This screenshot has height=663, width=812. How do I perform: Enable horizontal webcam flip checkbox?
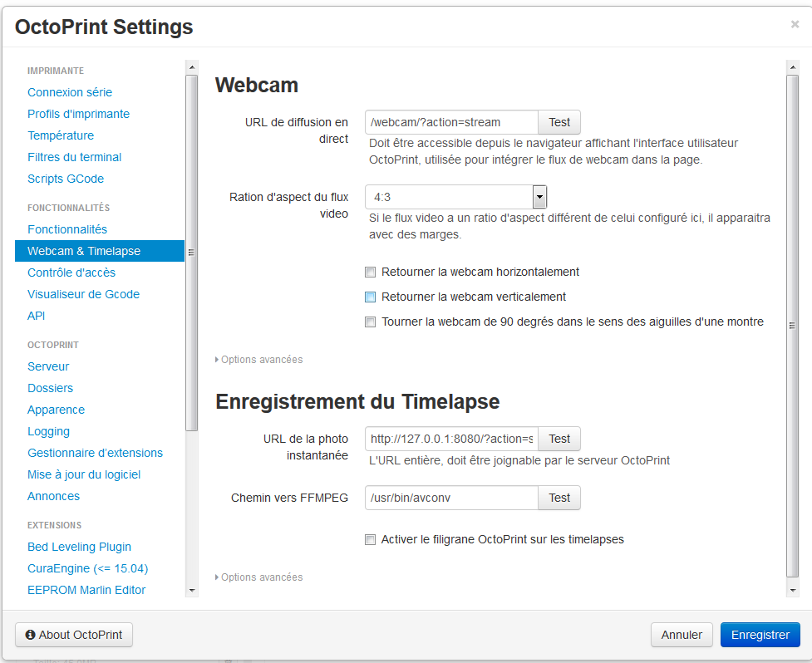click(x=371, y=272)
